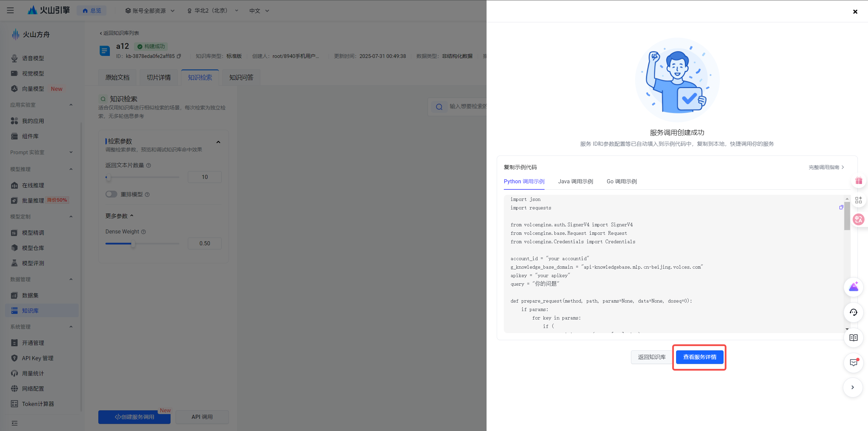Adjust the Dense Weight slider handle

pyautogui.click(x=133, y=244)
